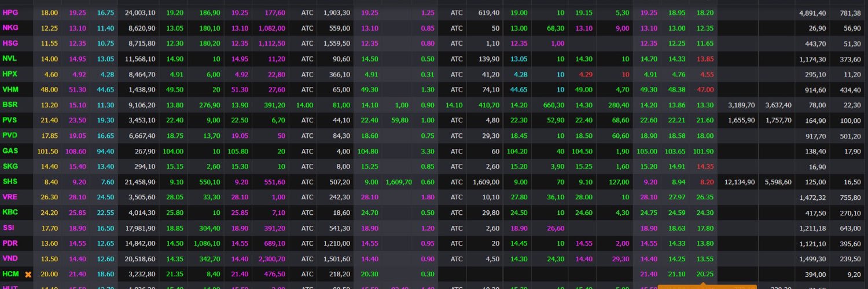Click 1,609,70 in the SHS row

tap(399, 181)
